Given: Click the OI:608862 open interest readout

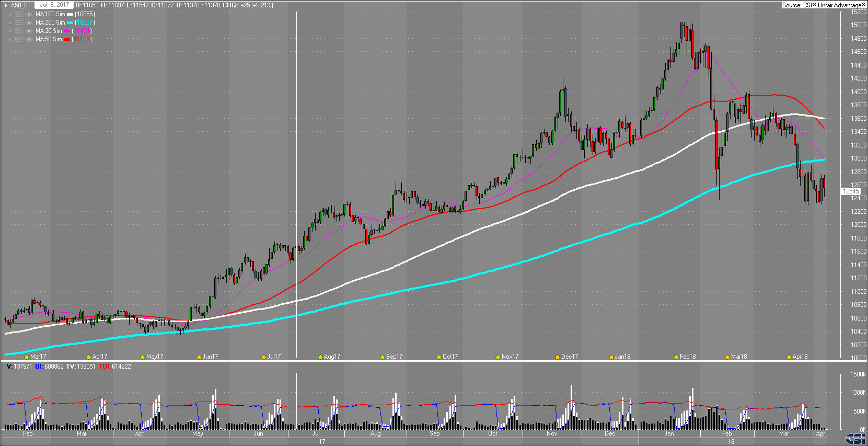Looking at the screenshot, I should (49, 367).
